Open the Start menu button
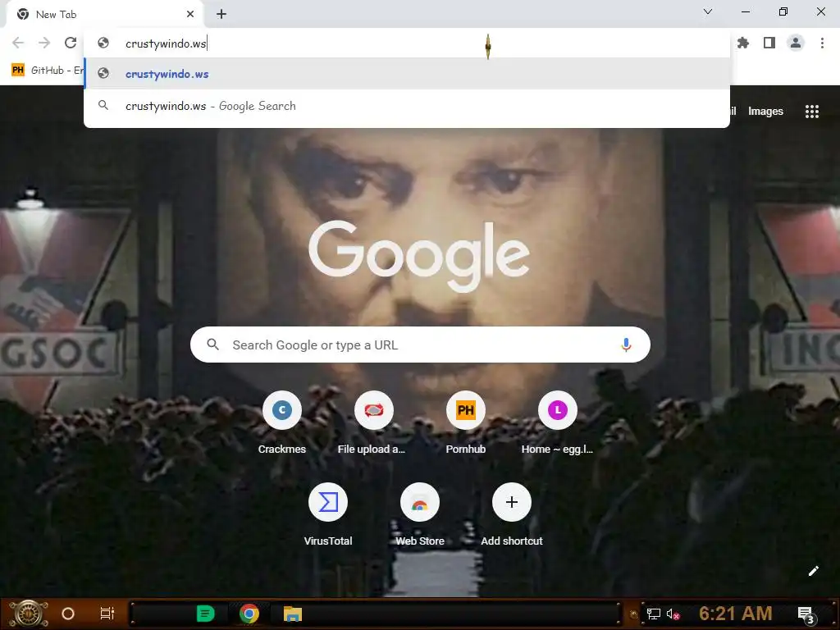The image size is (840, 630). click(x=28, y=614)
